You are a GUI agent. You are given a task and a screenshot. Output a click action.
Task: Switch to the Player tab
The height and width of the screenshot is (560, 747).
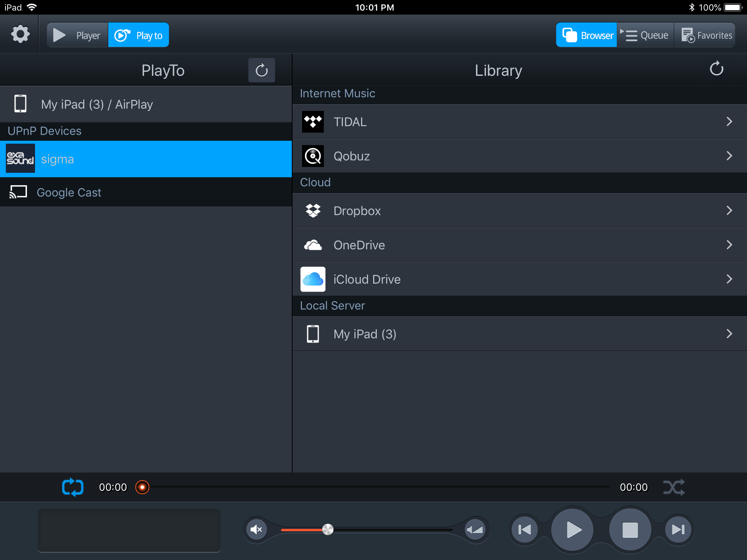click(x=77, y=35)
